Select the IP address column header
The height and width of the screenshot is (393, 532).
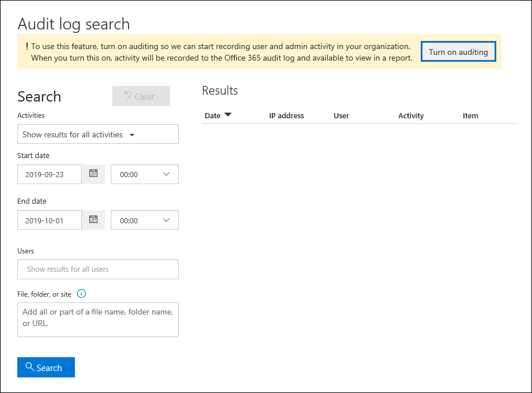coord(286,115)
